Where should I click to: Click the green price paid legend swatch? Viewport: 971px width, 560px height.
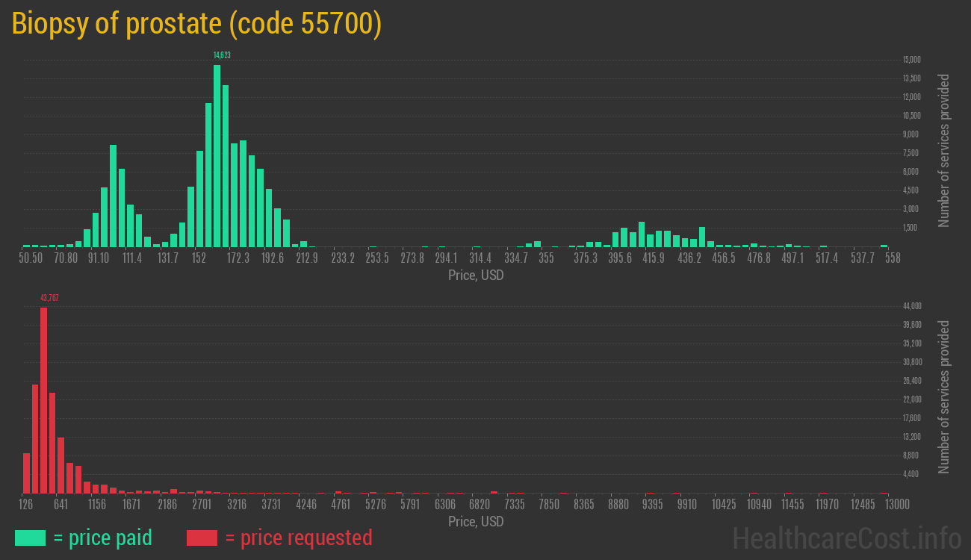click(30, 538)
